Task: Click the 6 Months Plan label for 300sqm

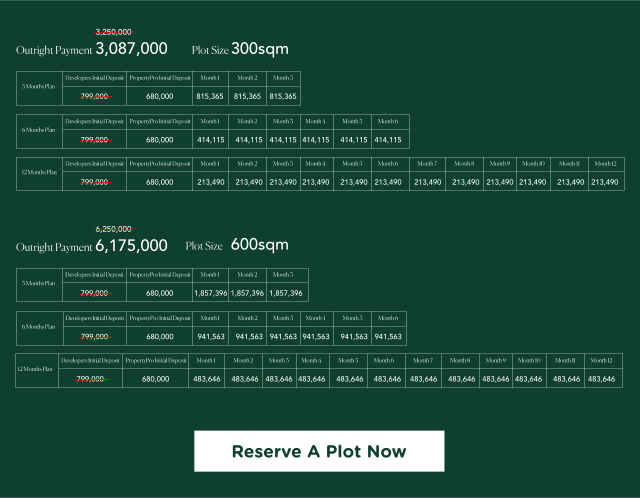Action: tap(40, 131)
